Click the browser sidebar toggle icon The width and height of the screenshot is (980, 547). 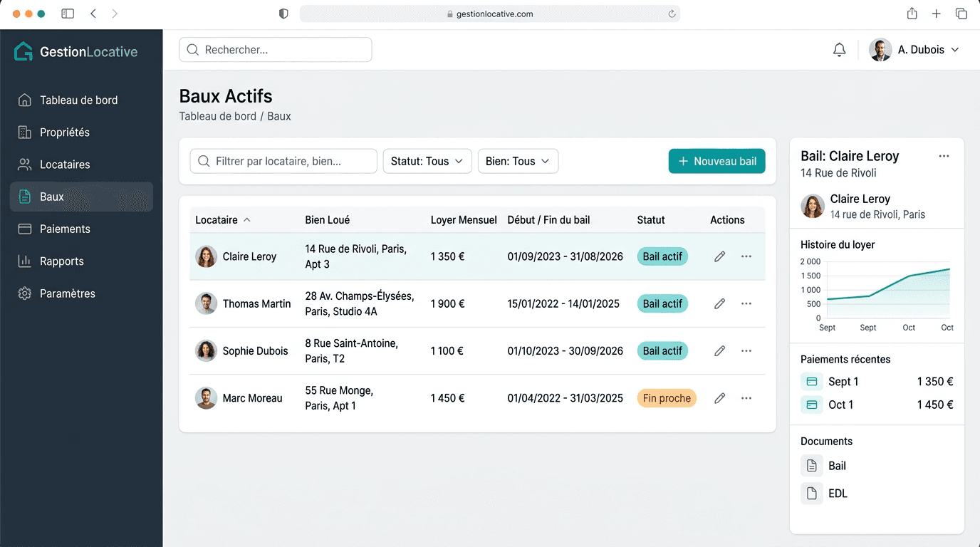(68, 14)
